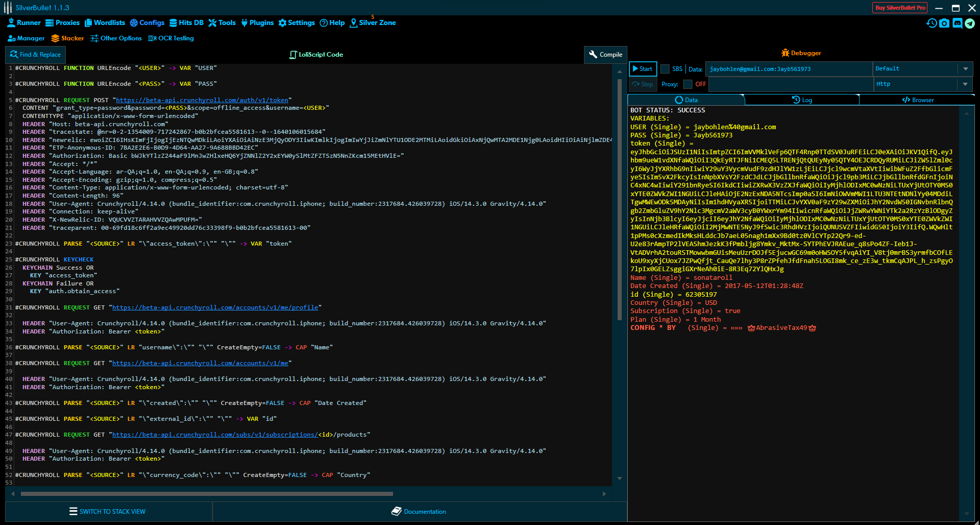Open the Proxies manager

[x=62, y=22]
